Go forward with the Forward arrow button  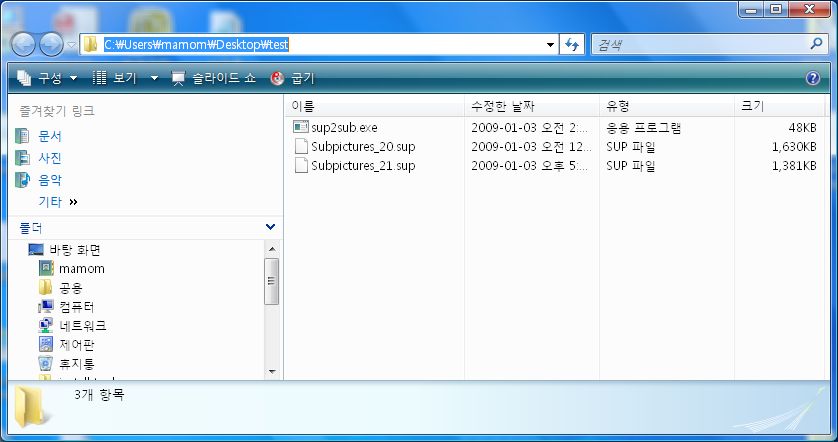click(51, 45)
